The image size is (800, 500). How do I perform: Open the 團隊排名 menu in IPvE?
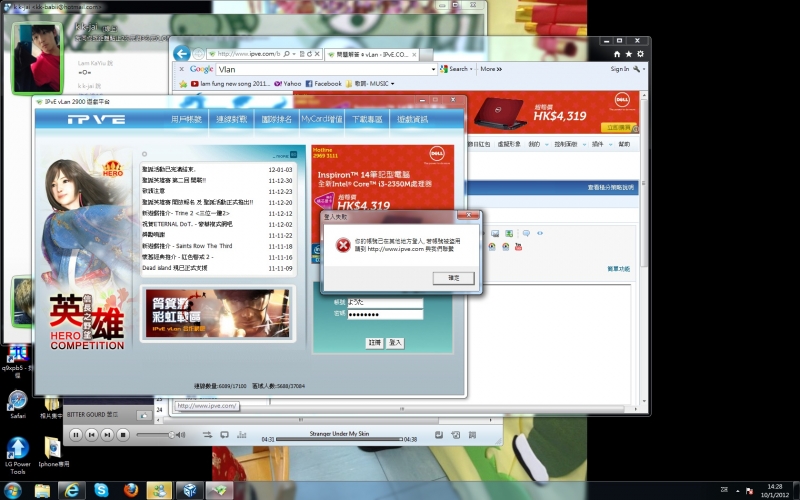(277, 119)
